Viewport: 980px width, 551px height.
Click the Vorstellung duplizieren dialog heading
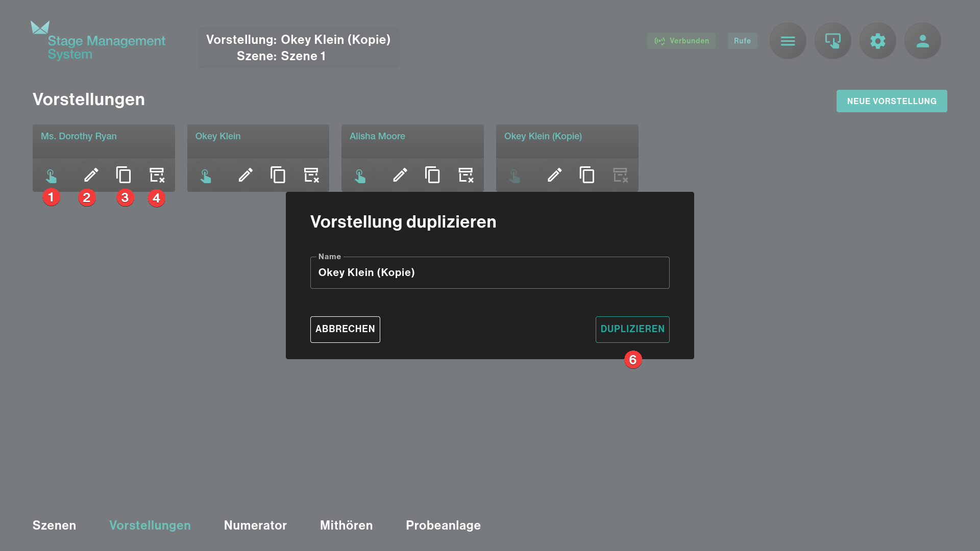click(403, 222)
